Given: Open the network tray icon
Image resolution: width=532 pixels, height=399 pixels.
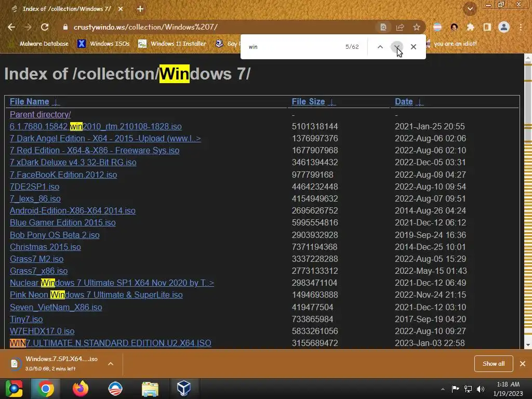Looking at the screenshot, I should pos(468,389).
